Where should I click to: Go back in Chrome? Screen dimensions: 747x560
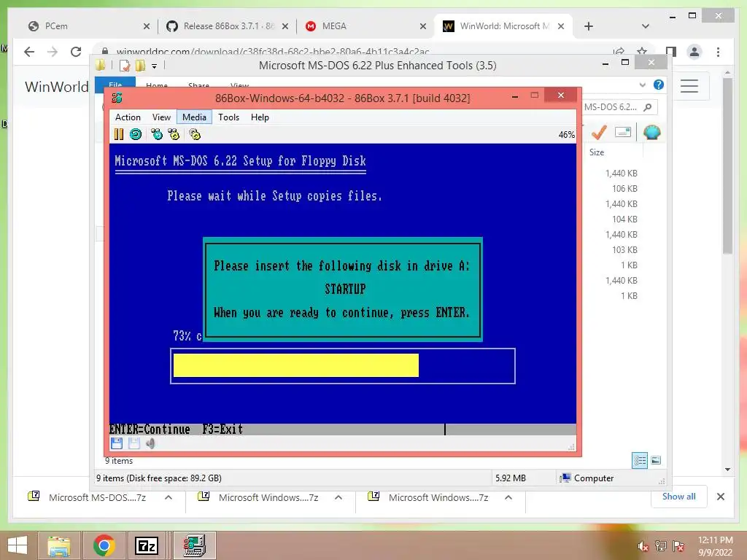tap(29, 52)
